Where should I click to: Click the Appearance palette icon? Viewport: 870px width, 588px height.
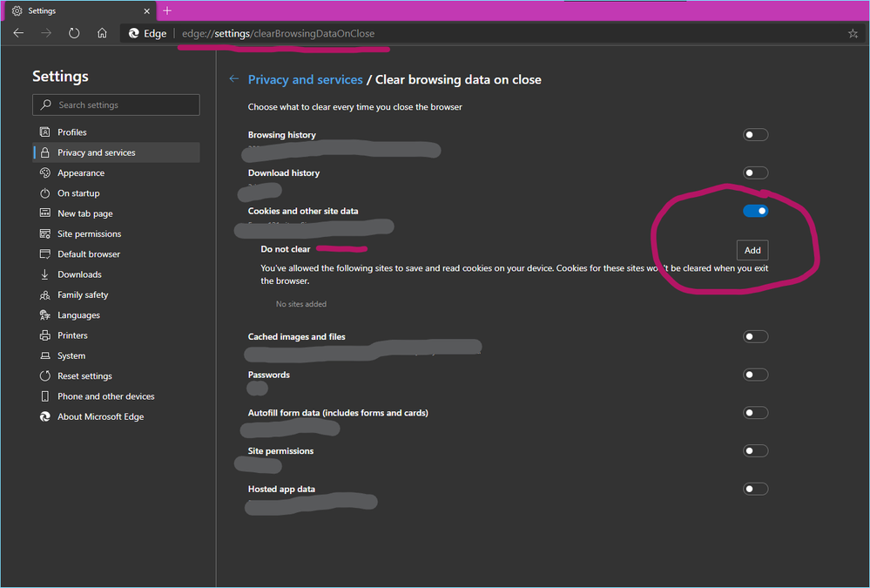point(45,172)
